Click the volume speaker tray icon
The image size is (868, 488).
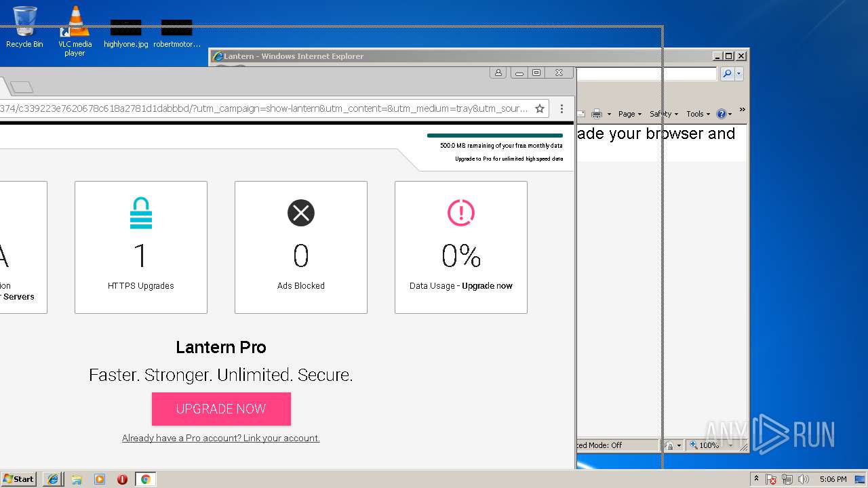804,479
